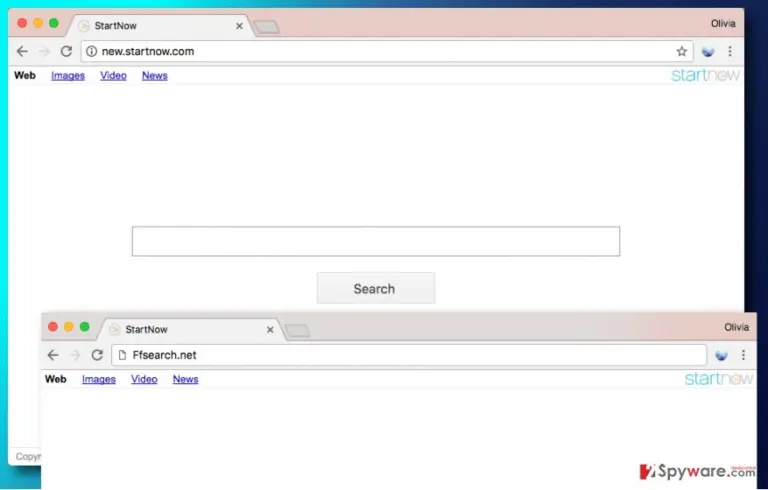Click address bar showing Ffsearch.net
This screenshot has height=490, width=768.
coord(409,355)
